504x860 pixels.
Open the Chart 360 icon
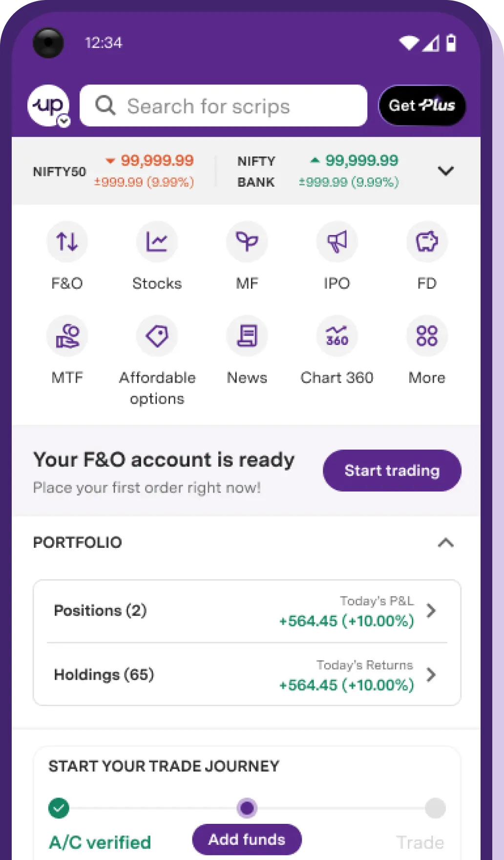[337, 336]
